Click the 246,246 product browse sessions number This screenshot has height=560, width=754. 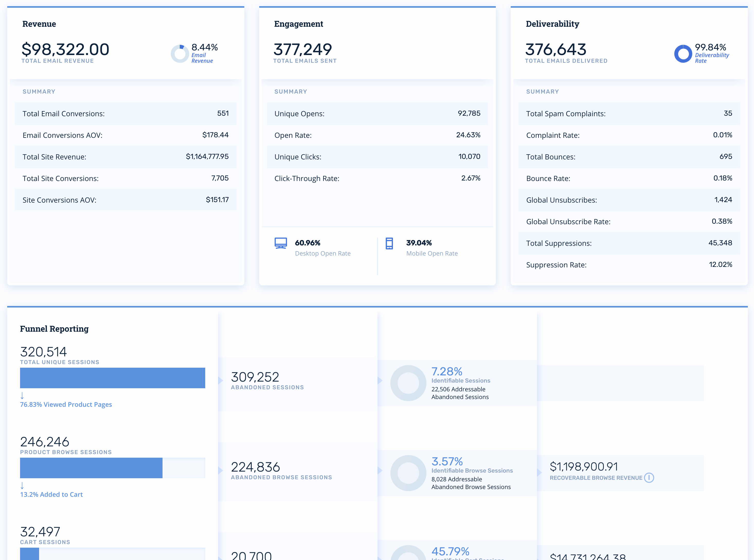click(x=45, y=442)
